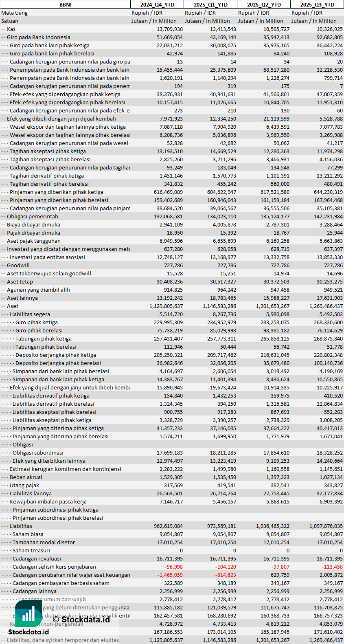
Task: Click total Aset value 1,269,486,437
Action: coord(326,306)
